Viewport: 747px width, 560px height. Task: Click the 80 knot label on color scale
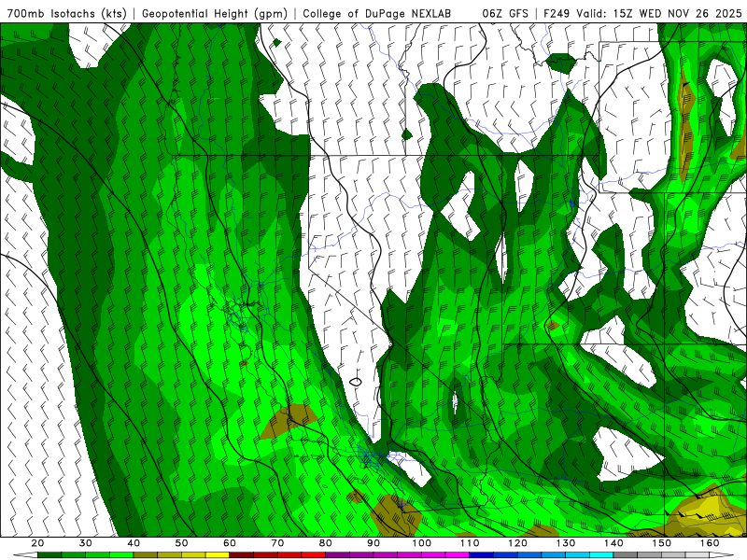click(x=326, y=543)
